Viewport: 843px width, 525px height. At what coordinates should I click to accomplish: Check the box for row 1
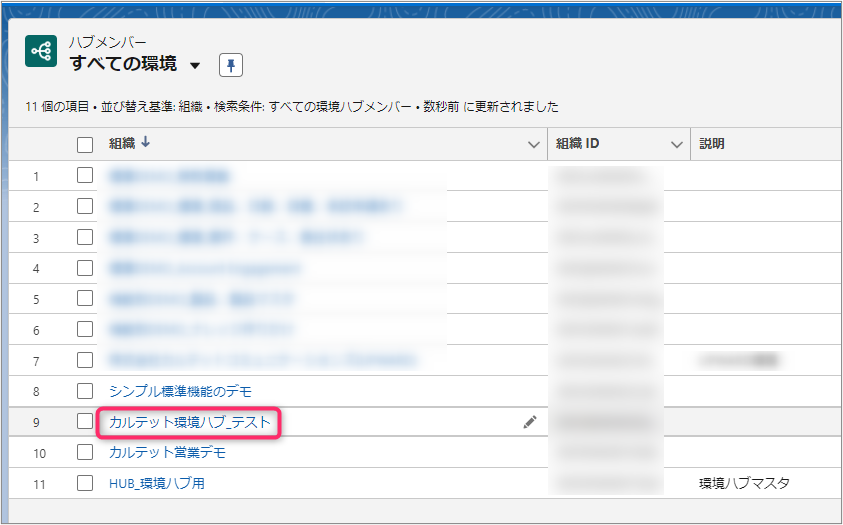(x=85, y=176)
